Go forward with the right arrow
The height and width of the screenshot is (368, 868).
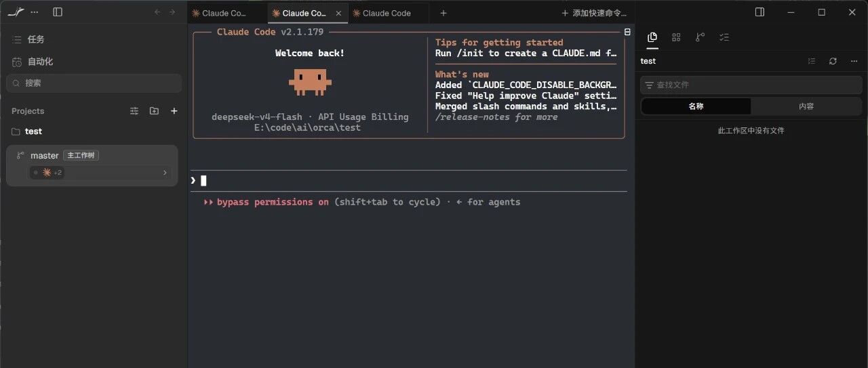pos(172,12)
